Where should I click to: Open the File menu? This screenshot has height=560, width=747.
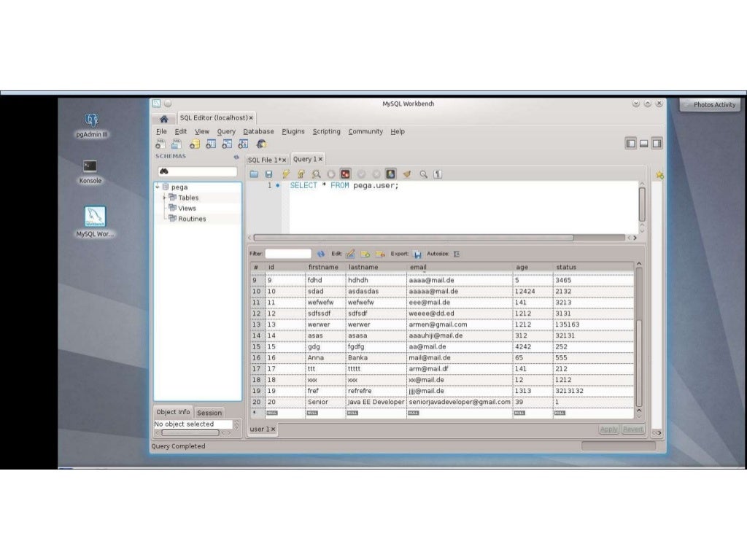(x=161, y=131)
